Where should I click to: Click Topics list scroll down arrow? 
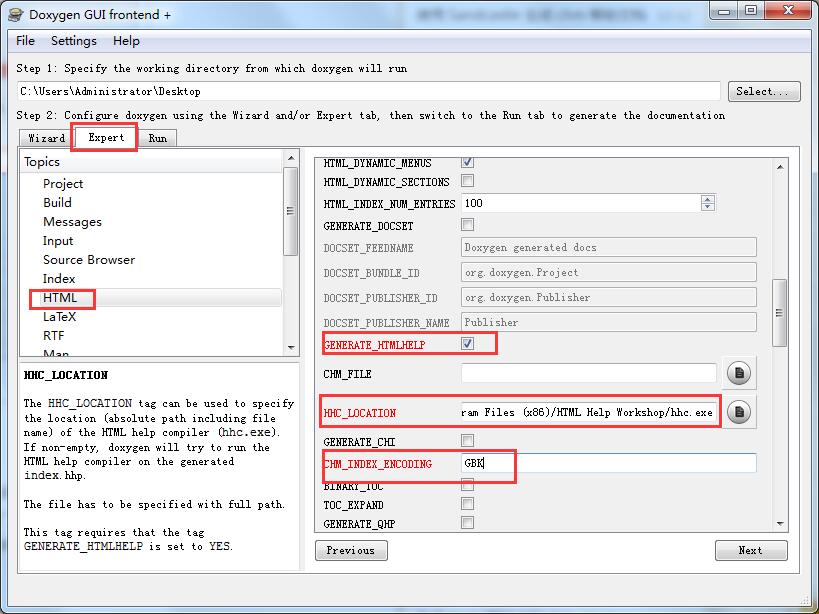[291, 348]
